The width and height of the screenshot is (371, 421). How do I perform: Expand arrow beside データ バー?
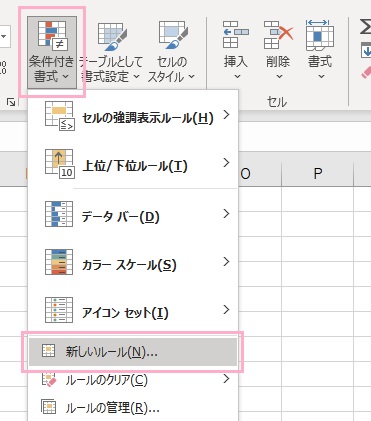point(226,213)
